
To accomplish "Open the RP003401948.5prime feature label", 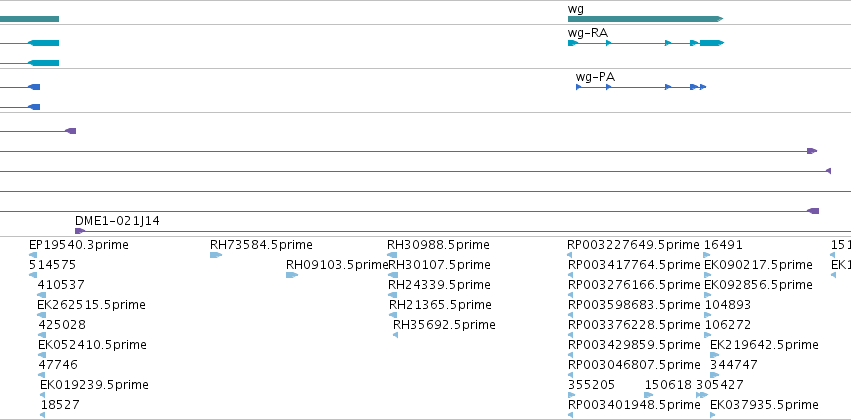I will tap(634, 404).
